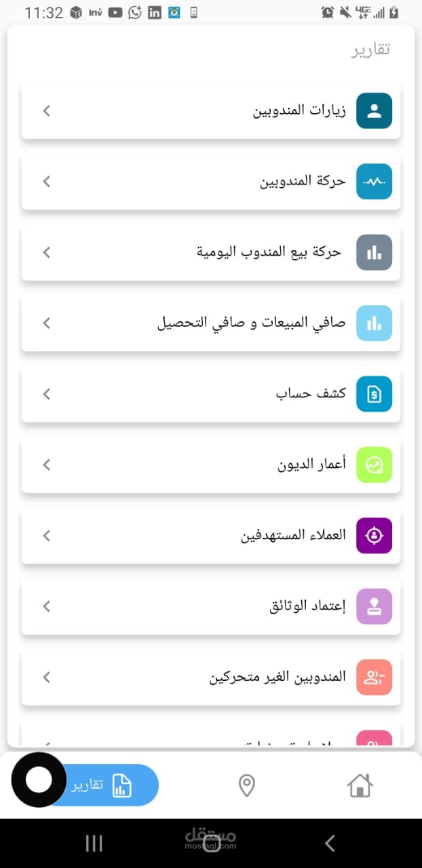Tap the green trend icon for أعمار الديون
Viewport: 422px width, 868px height.
pyautogui.click(x=374, y=465)
